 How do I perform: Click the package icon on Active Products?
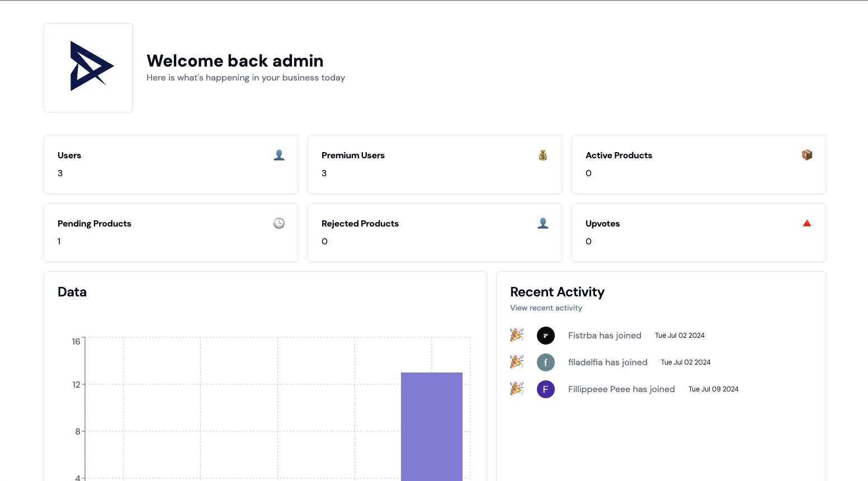coord(807,155)
